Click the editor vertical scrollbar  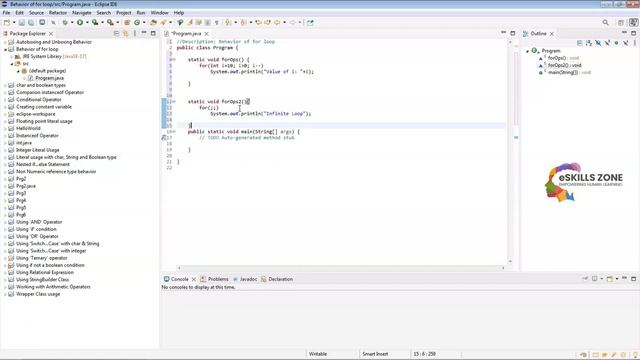510,151
